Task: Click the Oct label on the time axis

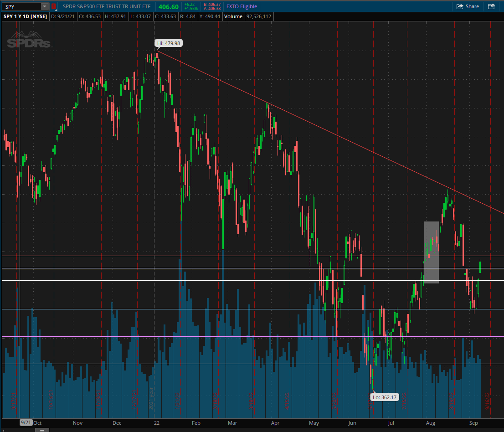Action: click(37, 423)
